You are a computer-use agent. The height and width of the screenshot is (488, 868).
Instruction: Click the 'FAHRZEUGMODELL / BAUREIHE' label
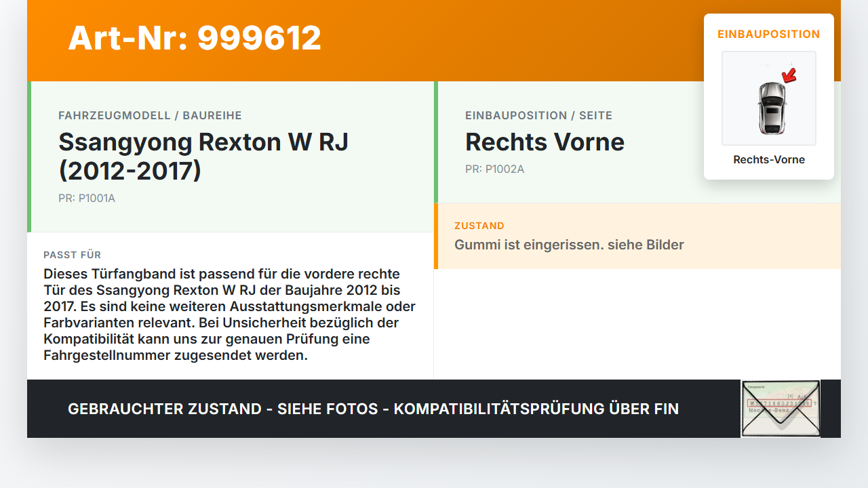click(150, 116)
